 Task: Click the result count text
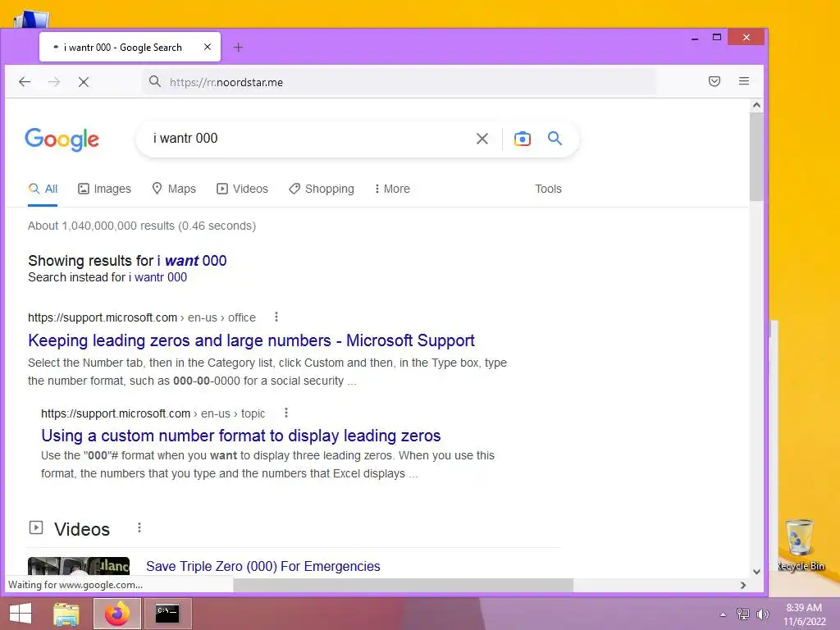coord(142,226)
